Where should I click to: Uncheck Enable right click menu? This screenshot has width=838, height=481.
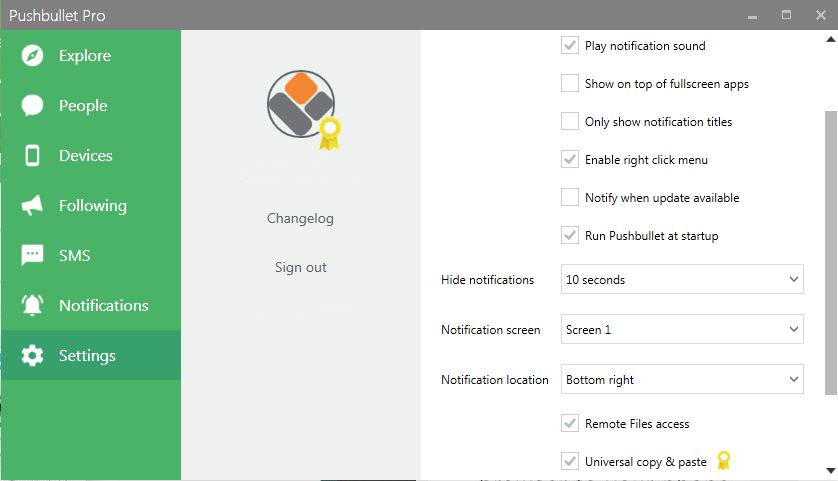[x=570, y=159]
